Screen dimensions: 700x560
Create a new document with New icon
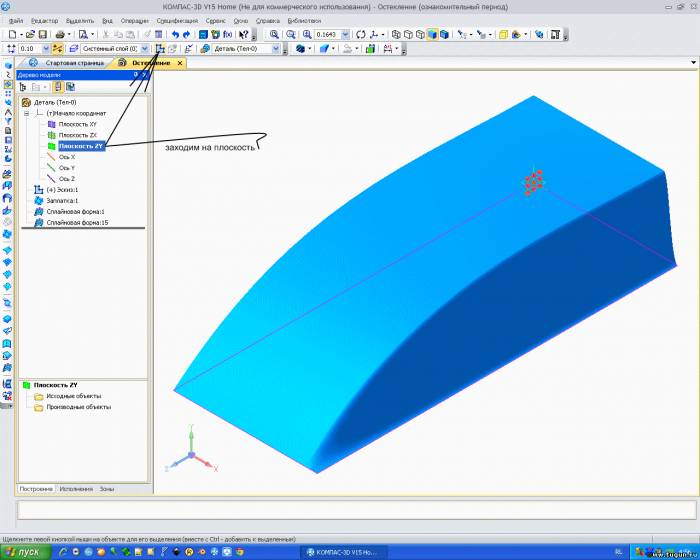(x=12, y=34)
